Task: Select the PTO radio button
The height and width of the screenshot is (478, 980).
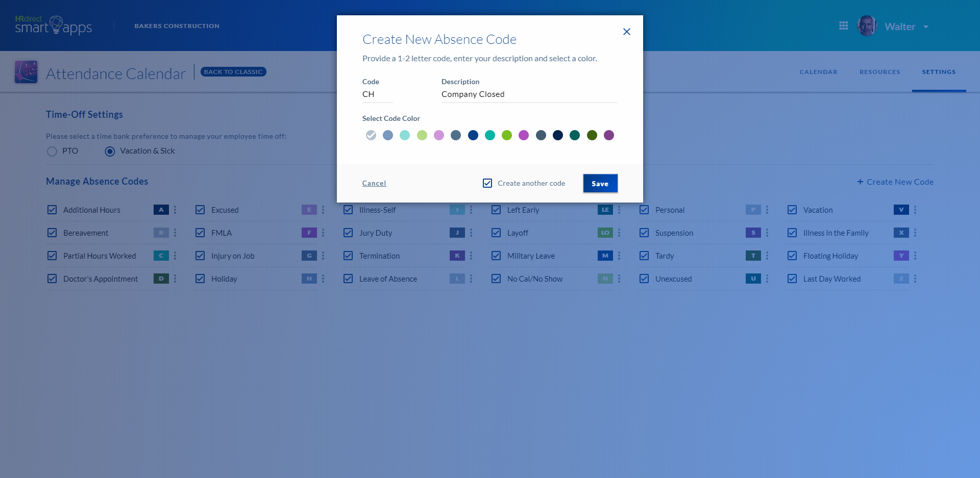Action: [x=52, y=151]
